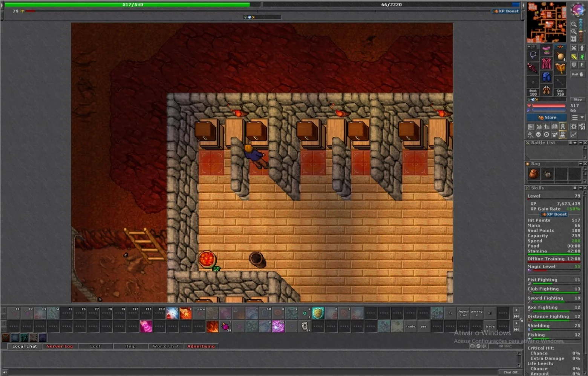Open the world map compass orb
The height and width of the screenshot is (376, 588).
[577, 10]
